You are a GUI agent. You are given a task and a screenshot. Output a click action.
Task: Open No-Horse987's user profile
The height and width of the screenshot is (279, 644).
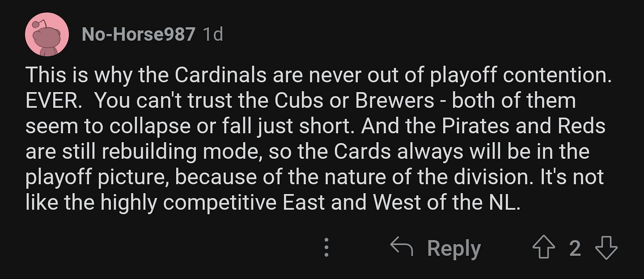tap(139, 34)
